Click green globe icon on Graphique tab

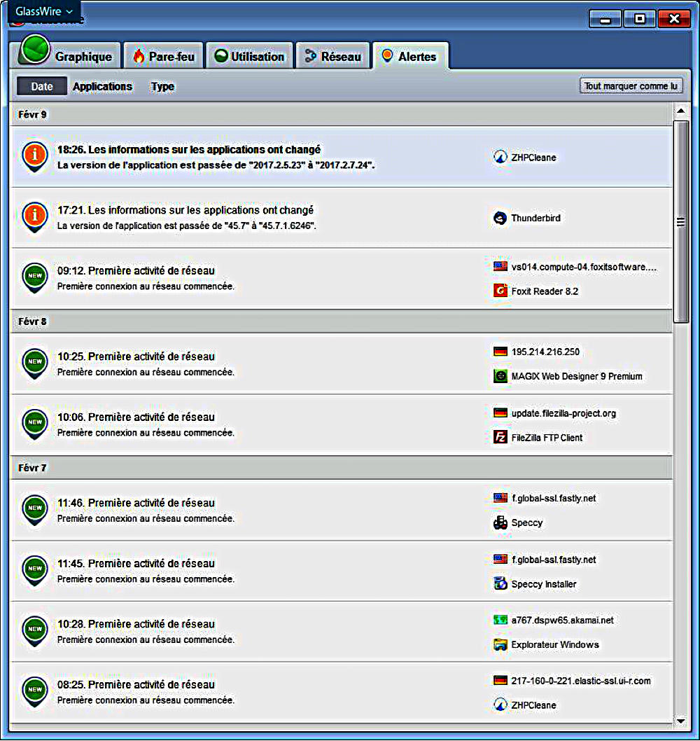pos(34,48)
